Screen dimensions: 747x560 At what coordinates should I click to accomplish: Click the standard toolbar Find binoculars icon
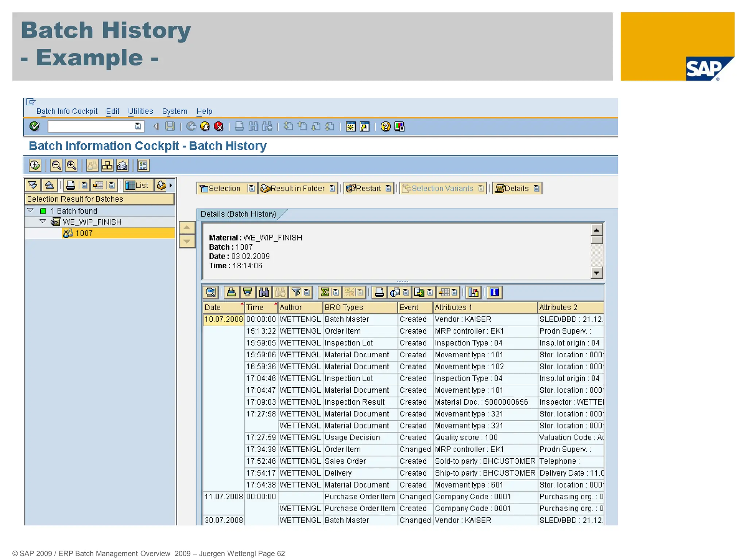tap(253, 127)
